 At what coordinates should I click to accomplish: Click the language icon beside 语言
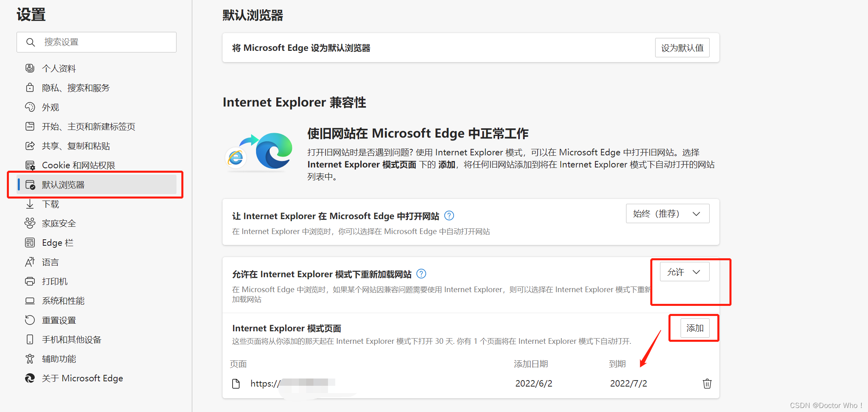pos(30,262)
